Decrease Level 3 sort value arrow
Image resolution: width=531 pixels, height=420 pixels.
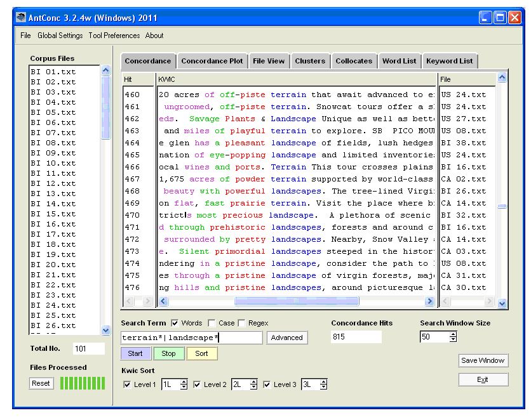coord(323,387)
